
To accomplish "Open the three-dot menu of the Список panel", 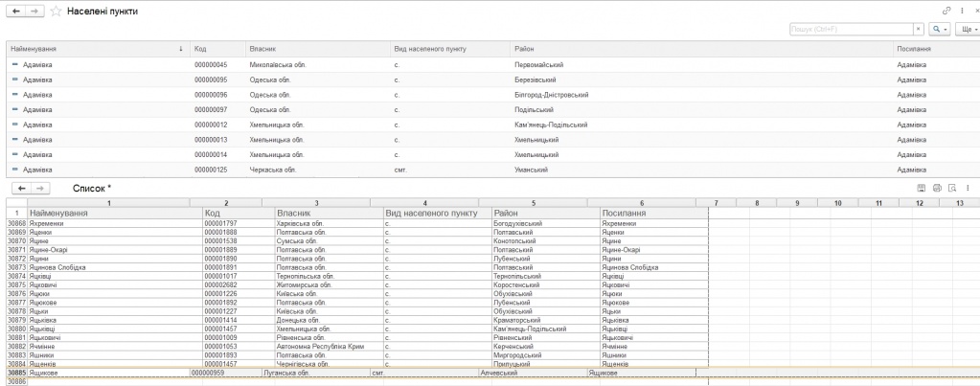I will [968, 189].
